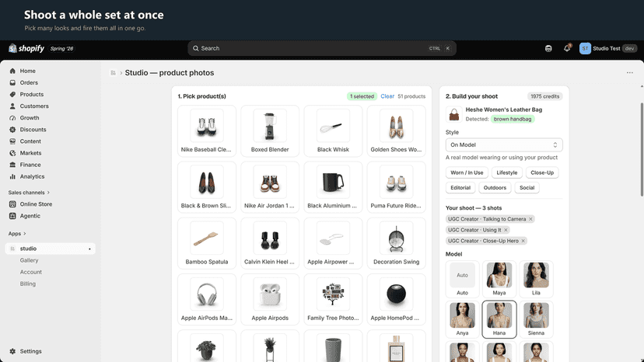The height and width of the screenshot is (362, 644).
Task: Click the Search input field
Action: click(x=322, y=48)
